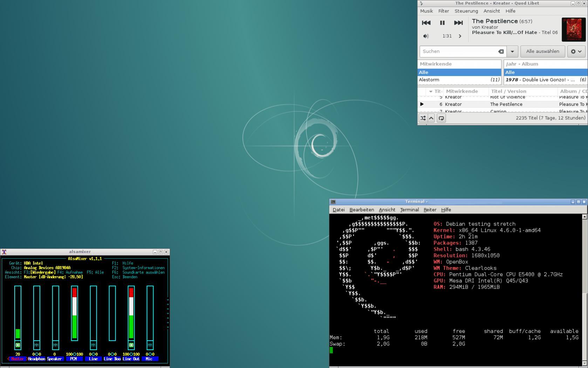This screenshot has height=368, width=588.
Task: Open Quod Libet window menu icon
Action: click(422, 3)
